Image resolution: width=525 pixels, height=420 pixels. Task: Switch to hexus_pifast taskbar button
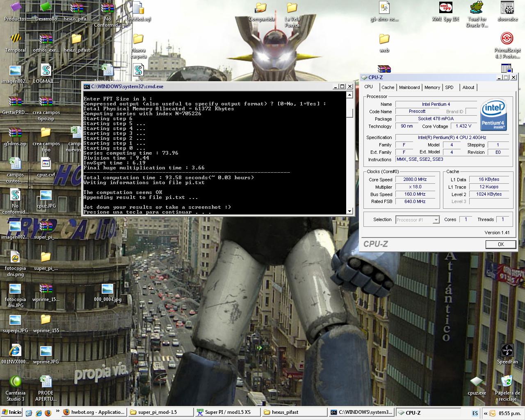[x=294, y=412]
